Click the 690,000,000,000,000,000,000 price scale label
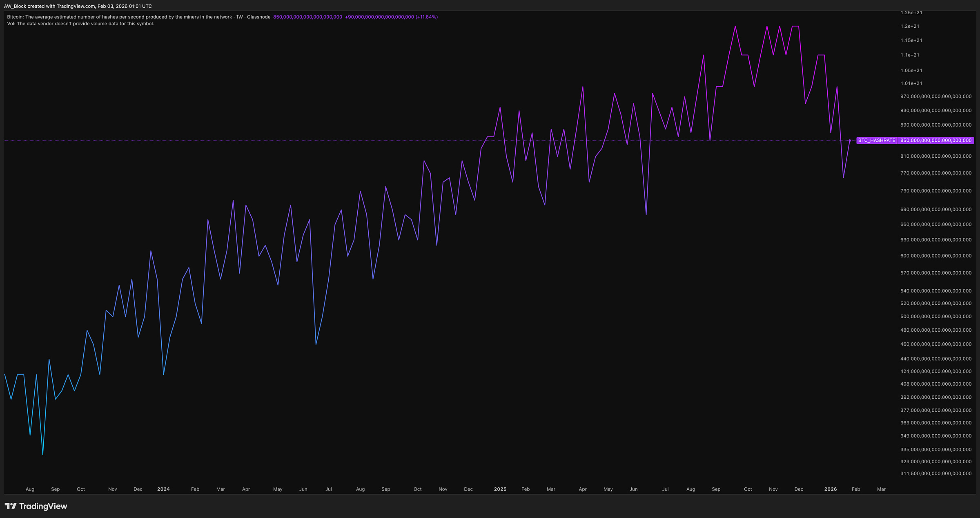The height and width of the screenshot is (518, 980). (935, 210)
